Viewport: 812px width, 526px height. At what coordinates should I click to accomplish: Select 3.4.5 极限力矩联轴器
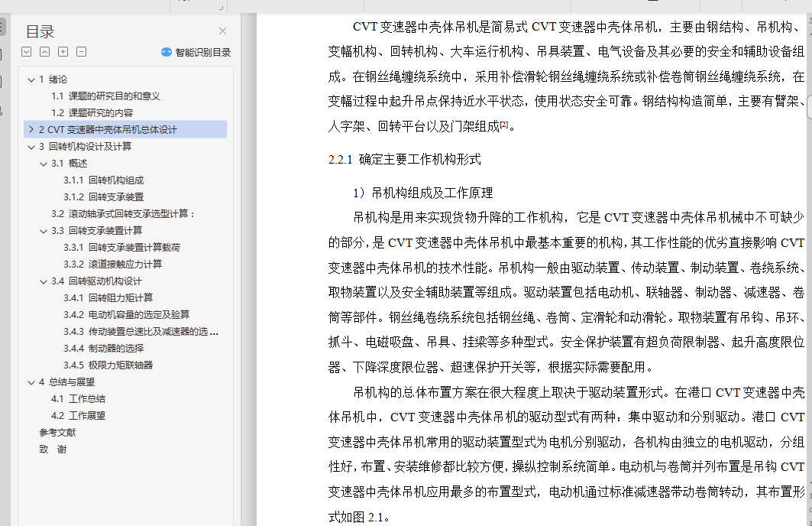click(x=108, y=365)
